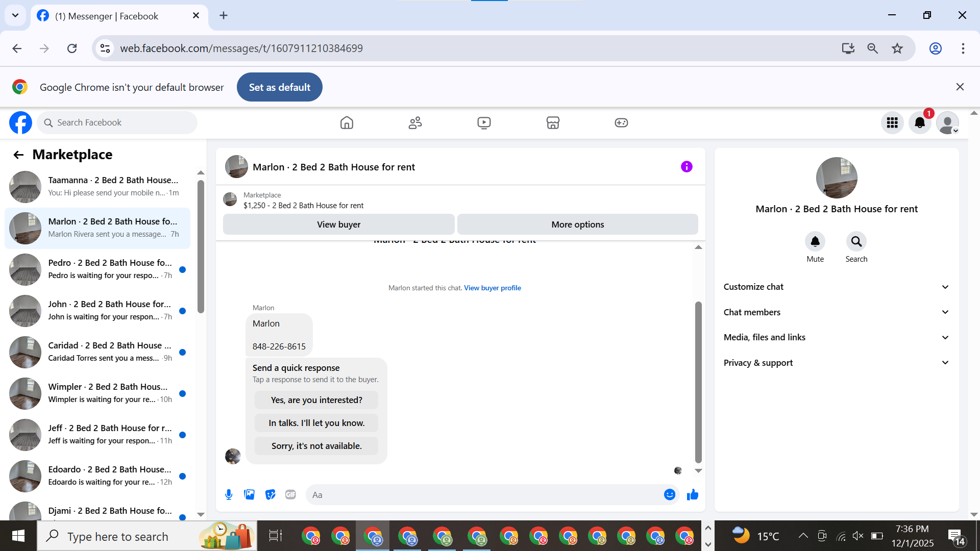This screenshot has height=551, width=980.
Task: Open the Windows notification center
Action: [957, 537]
